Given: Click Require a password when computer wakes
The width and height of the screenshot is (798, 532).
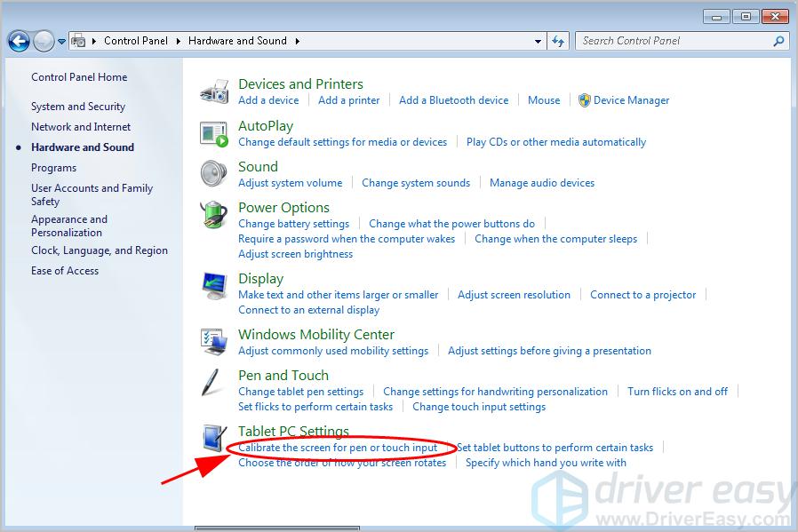Looking at the screenshot, I should [347, 239].
